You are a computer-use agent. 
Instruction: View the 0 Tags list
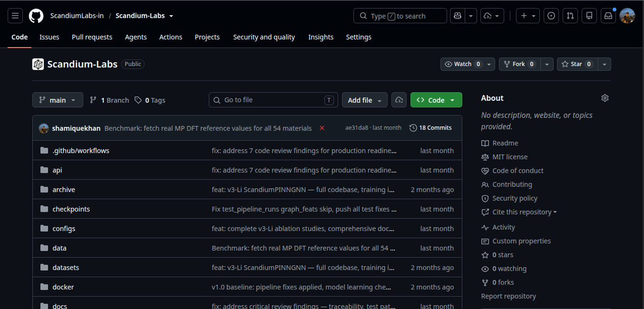tap(150, 100)
